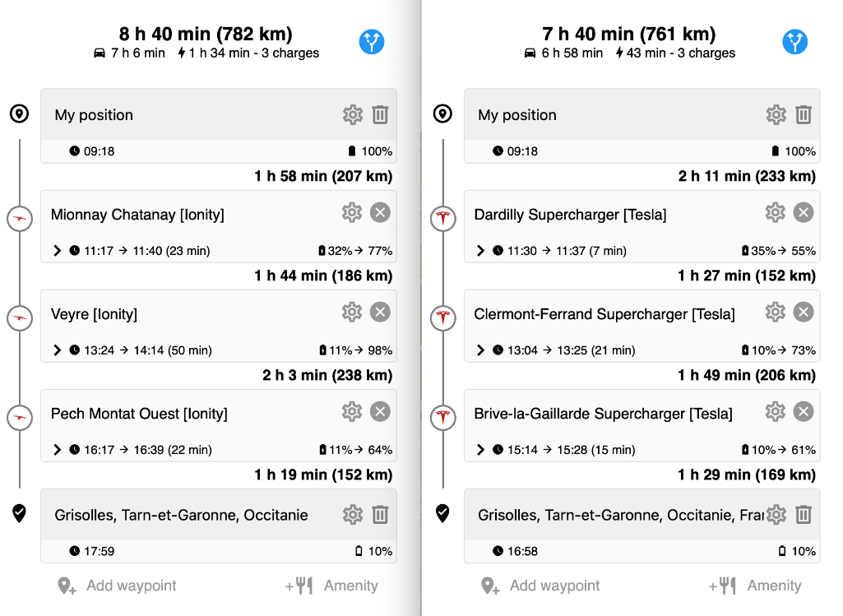Remove the Veyre Ionity charging stop
The image size is (843, 616).
point(380,313)
